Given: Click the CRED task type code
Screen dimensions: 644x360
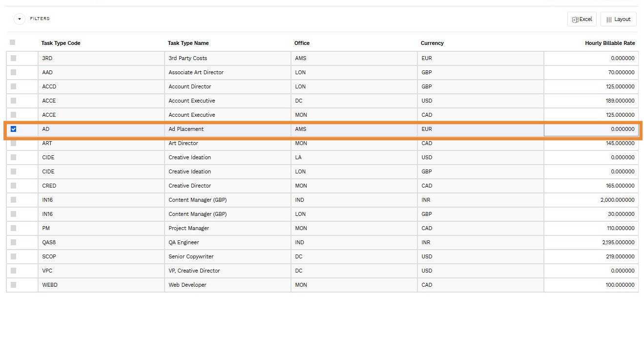Looking at the screenshot, I should pos(49,186).
